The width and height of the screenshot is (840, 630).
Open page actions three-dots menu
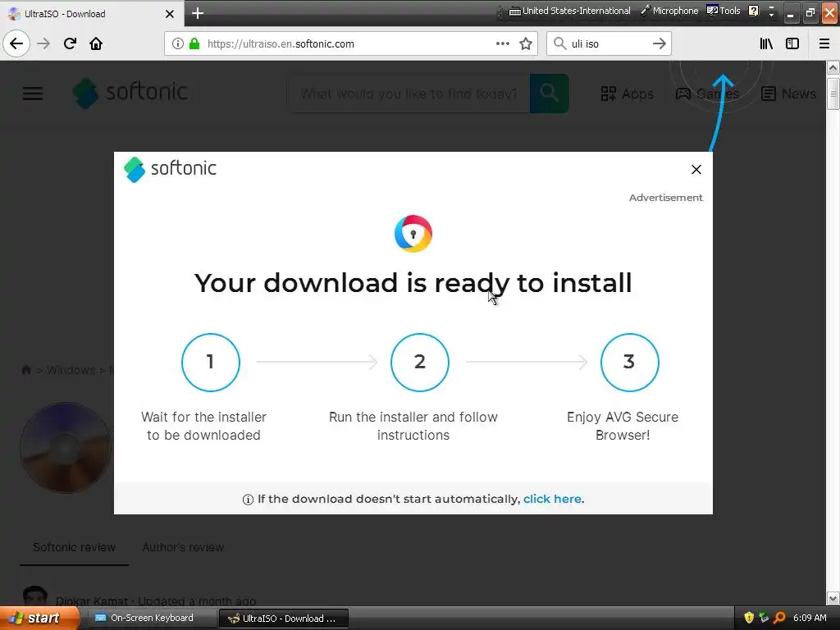[503, 43]
